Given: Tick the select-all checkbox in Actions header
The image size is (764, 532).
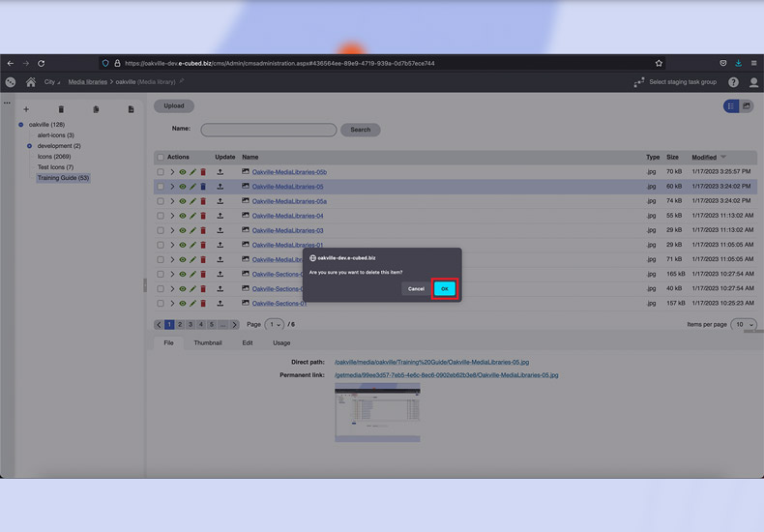Looking at the screenshot, I should (161, 157).
